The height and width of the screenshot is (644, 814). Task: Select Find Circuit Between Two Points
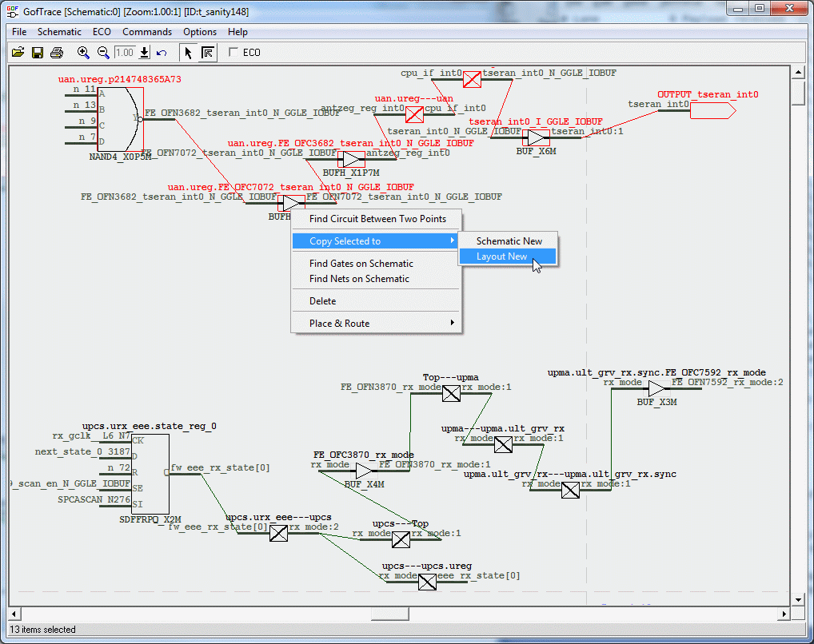377,219
